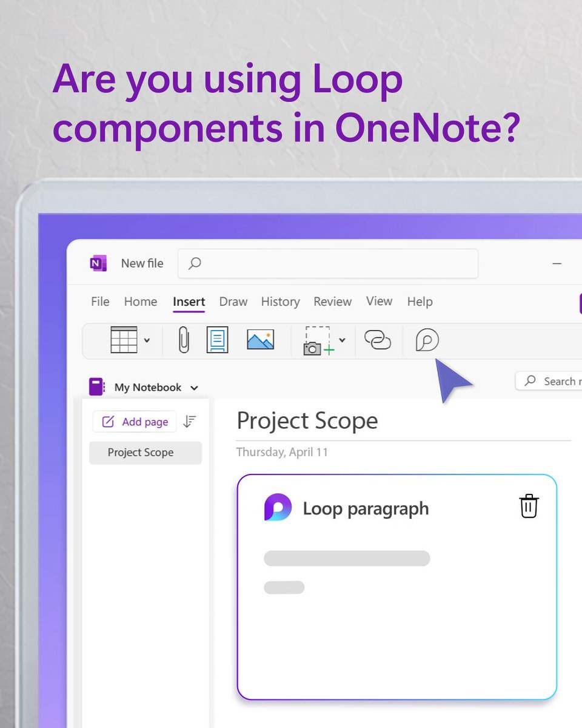
Task: Click the New file title text
Action: coord(142,263)
